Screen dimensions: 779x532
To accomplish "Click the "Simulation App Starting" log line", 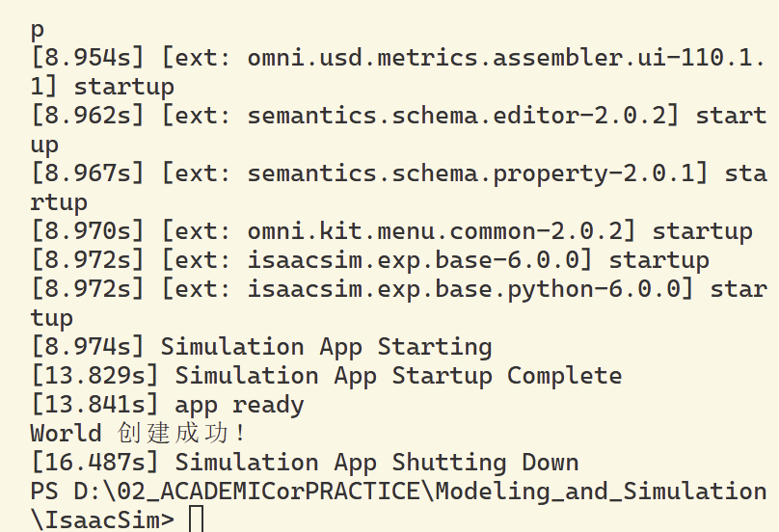I will point(326,347).
